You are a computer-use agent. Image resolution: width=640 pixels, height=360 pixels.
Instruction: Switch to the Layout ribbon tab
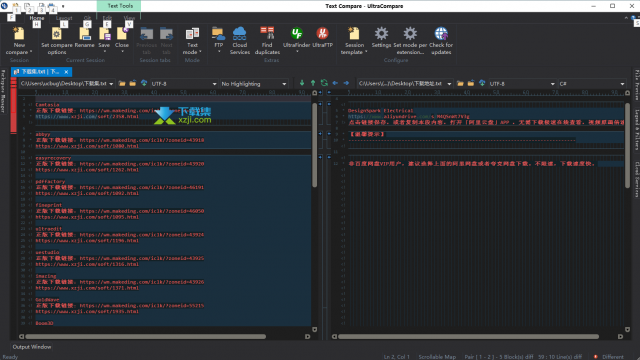[64, 18]
